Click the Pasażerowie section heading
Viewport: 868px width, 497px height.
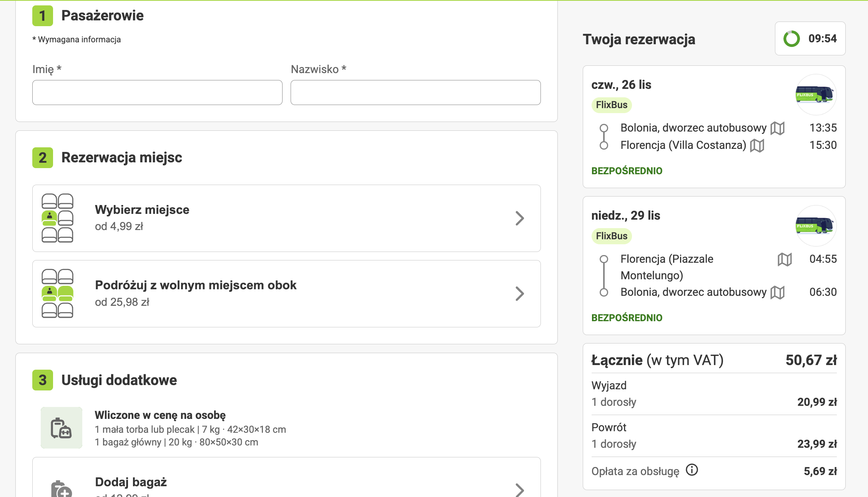click(102, 16)
